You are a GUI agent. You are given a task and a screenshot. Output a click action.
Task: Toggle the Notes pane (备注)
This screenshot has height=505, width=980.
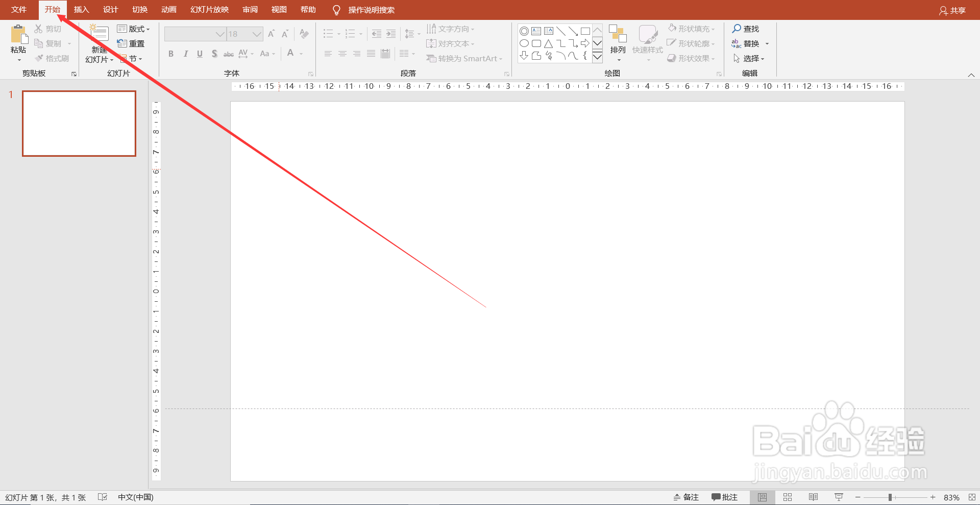(686, 497)
